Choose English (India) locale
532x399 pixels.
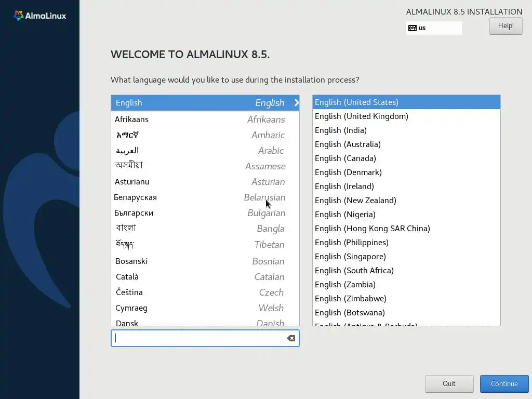[406, 130]
